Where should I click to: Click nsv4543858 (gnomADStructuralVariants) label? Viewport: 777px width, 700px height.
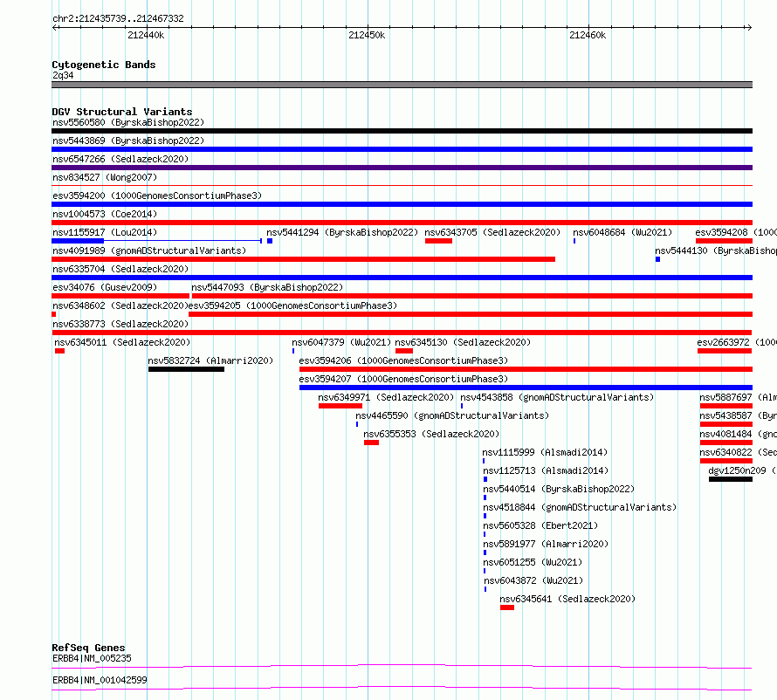click(557, 397)
